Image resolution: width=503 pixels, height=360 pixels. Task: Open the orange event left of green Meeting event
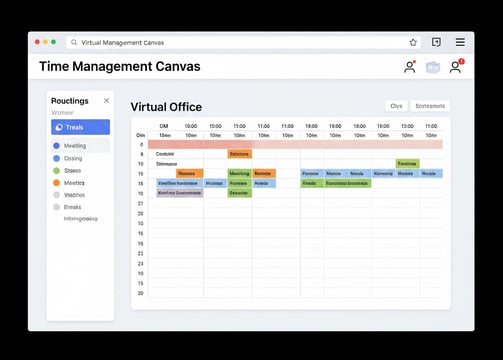(x=189, y=173)
